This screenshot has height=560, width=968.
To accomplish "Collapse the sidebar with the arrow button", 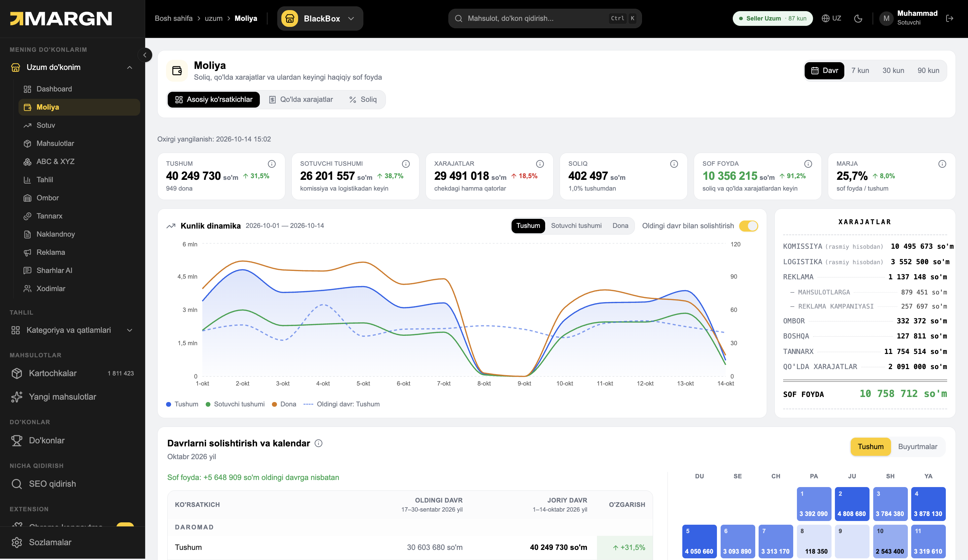I will 145,55.
